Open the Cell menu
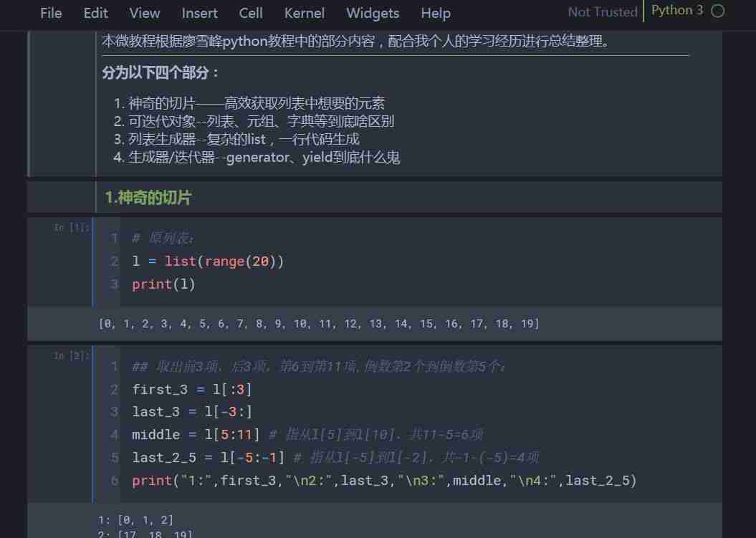Image resolution: width=756 pixels, height=538 pixels. [x=251, y=13]
